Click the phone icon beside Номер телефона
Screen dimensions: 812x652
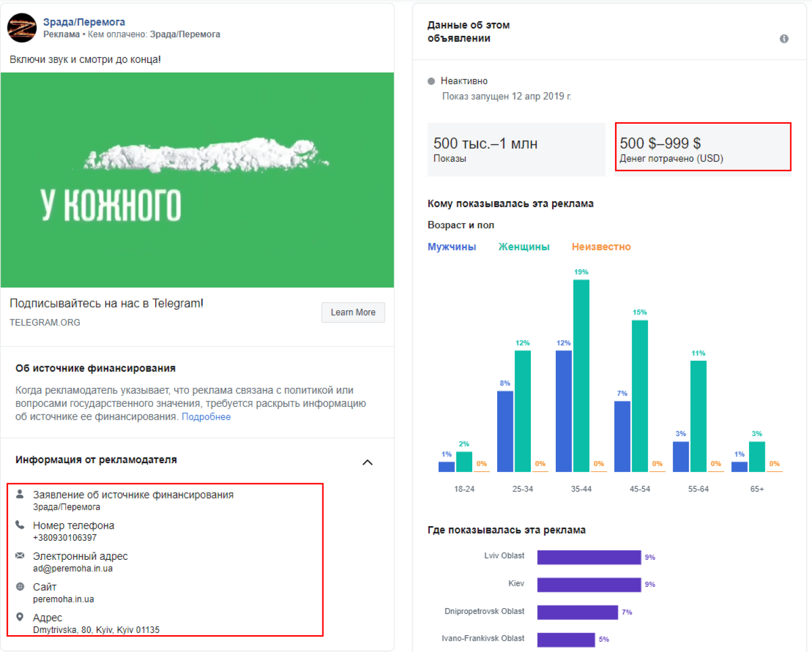[x=20, y=525]
